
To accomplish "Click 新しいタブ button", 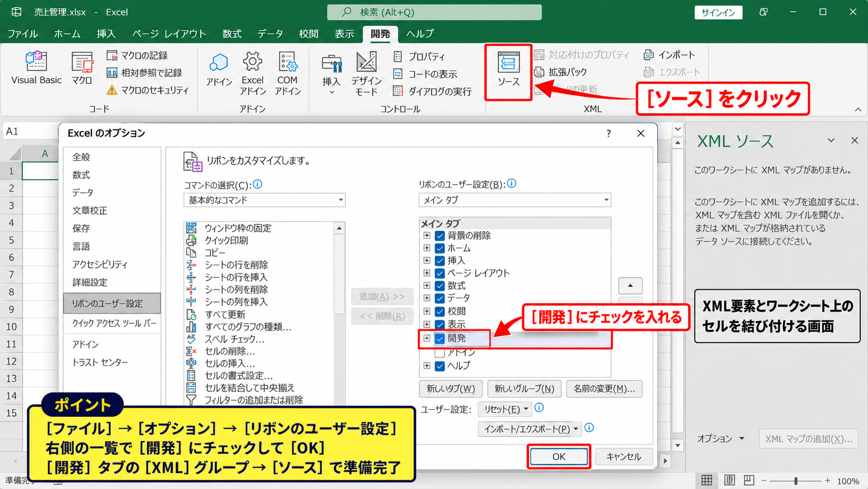I will [451, 389].
